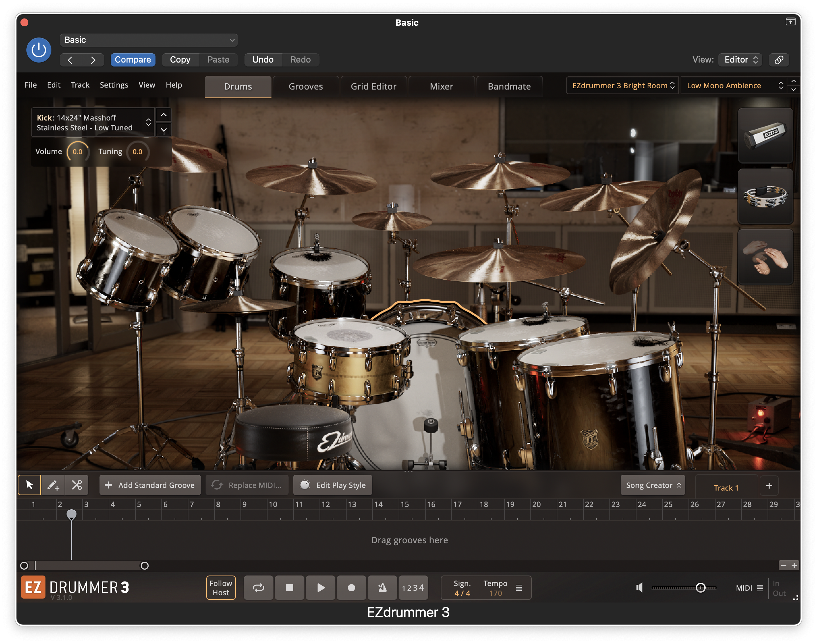Mute audio with the speaker icon
The image size is (817, 644).
coord(639,587)
